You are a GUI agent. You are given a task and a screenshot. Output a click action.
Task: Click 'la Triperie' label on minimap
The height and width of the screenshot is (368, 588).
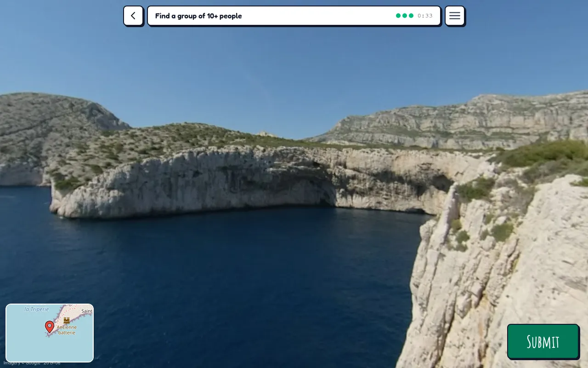click(x=37, y=310)
